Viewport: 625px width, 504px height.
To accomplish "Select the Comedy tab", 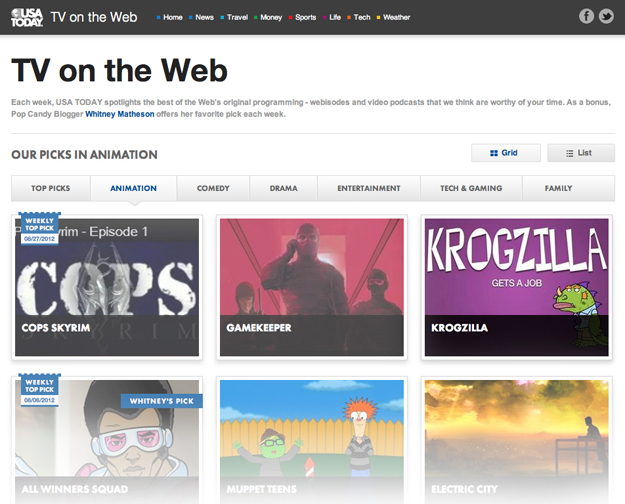I will coord(213,188).
